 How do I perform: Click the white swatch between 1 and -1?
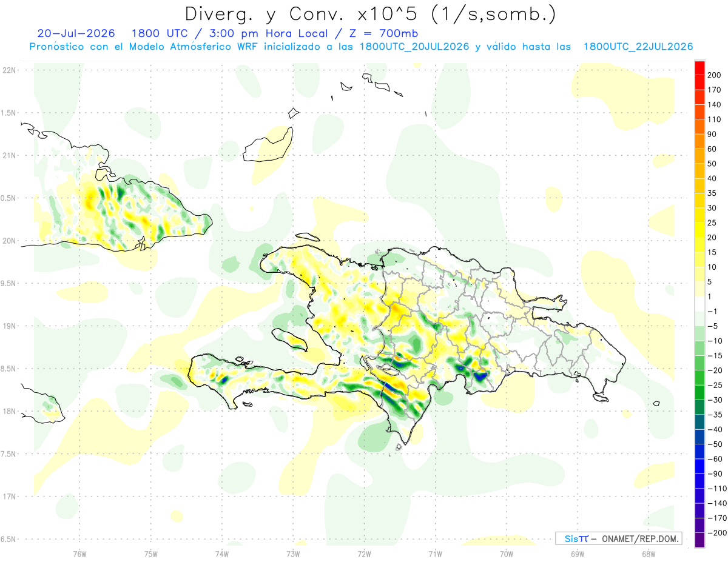[700, 304]
